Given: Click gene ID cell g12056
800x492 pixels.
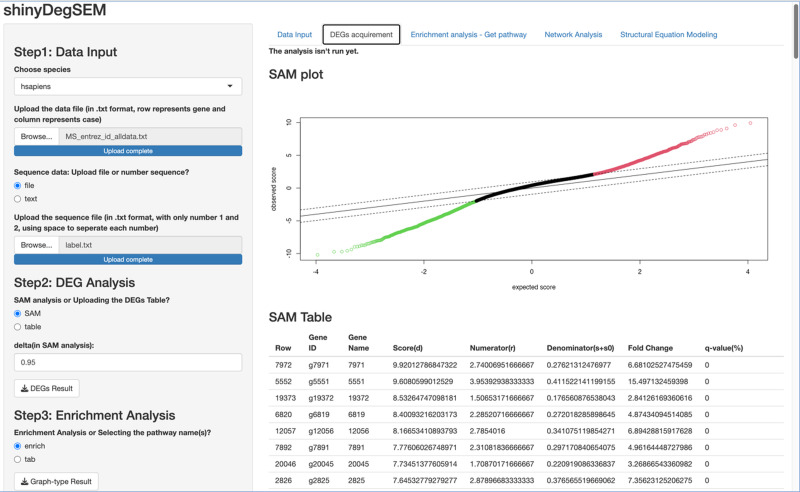Looking at the screenshot, I should (321, 431).
